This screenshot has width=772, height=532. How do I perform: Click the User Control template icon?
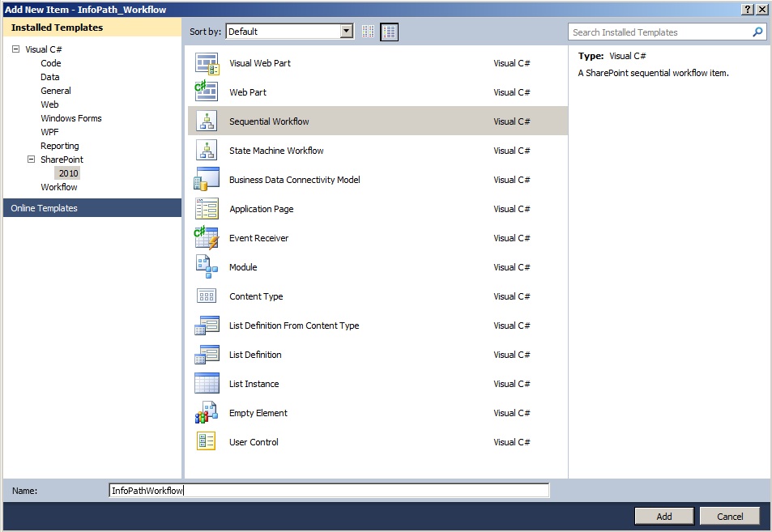tap(207, 441)
